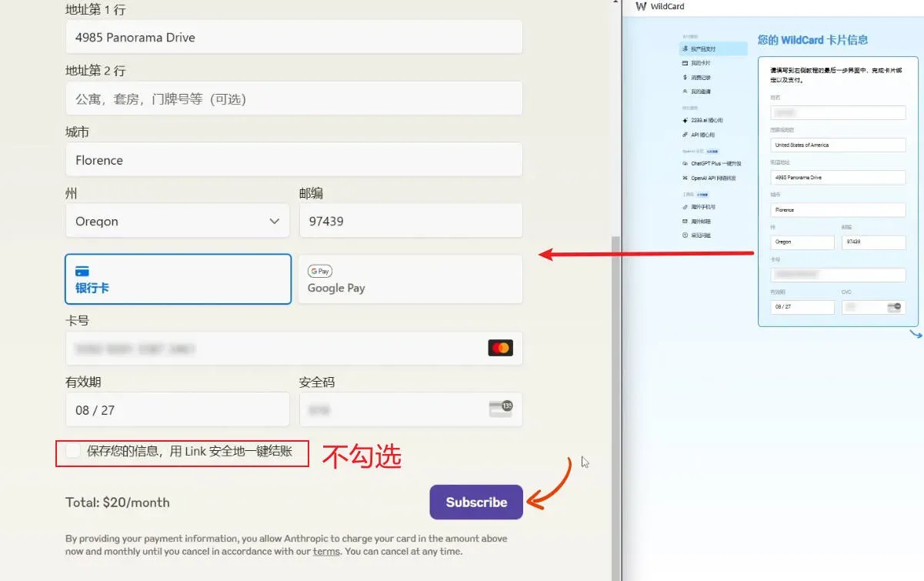
Task: Click the G Pay logo icon
Action: click(x=320, y=271)
